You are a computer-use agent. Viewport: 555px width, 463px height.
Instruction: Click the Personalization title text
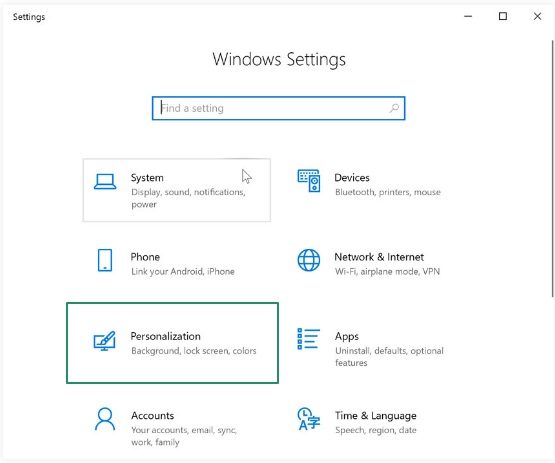[x=166, y=336]
